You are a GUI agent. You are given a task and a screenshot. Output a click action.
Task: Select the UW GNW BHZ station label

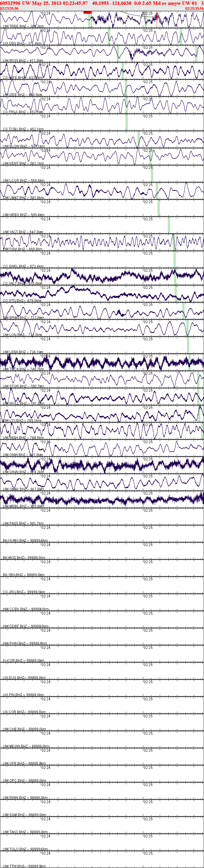(23, 455)
